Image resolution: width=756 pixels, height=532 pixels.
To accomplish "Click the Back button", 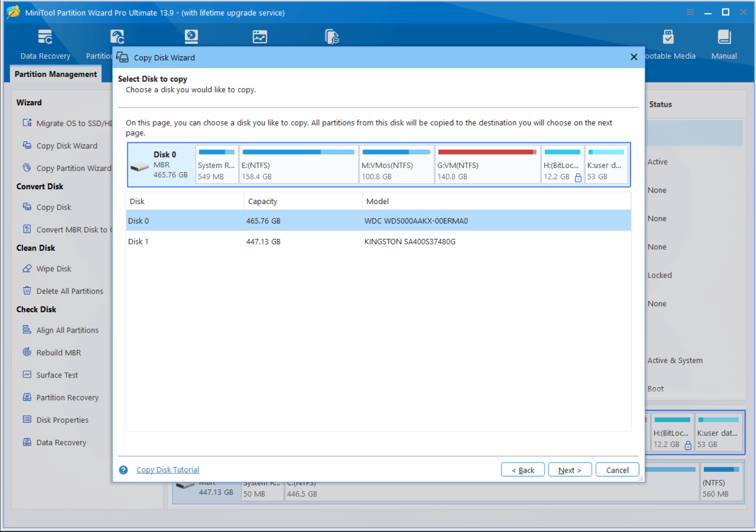I will tap(523, 470).
